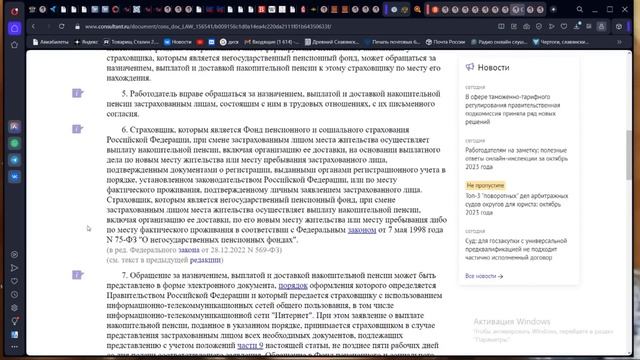The image size is (640, 360).
Task: Open 'Все новости' link
Action: [x=484, y=276]
